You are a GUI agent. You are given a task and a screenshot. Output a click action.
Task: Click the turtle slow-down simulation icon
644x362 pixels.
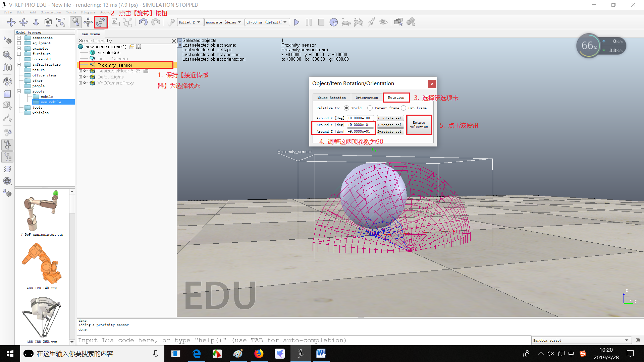coord(346,22)
